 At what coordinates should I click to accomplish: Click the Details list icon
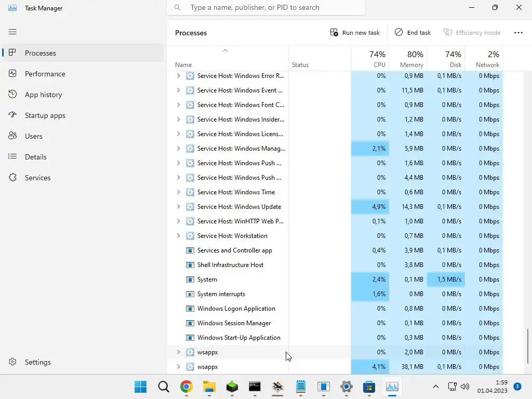[x=12, y=156]
